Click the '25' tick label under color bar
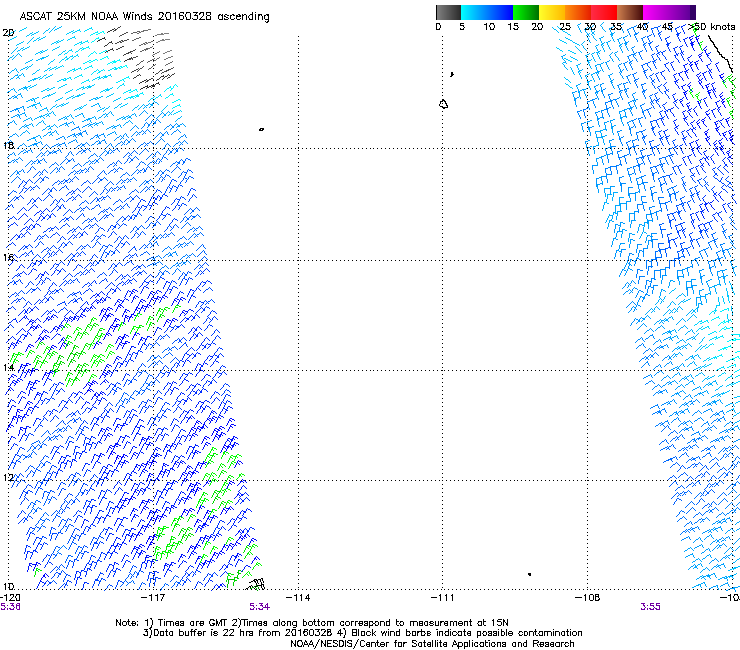This screenshot has width=740, height=650. pos(565,27)
